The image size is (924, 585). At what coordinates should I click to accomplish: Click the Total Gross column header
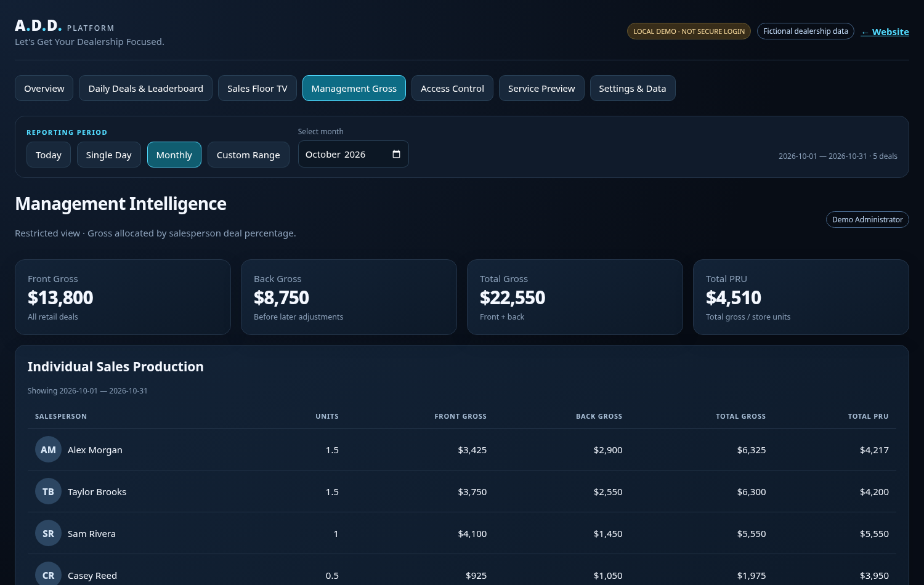pyautogui.click(x=740, y=416)
